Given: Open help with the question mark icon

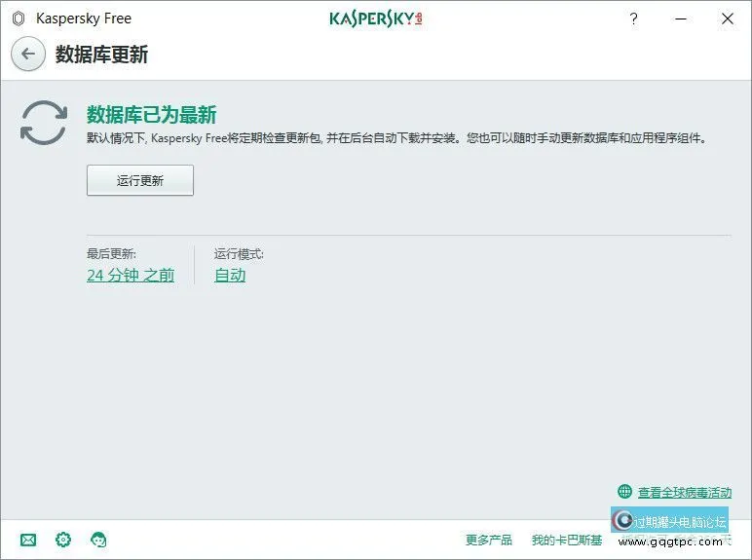Looking at the screenshot, I should coord(633,19).
